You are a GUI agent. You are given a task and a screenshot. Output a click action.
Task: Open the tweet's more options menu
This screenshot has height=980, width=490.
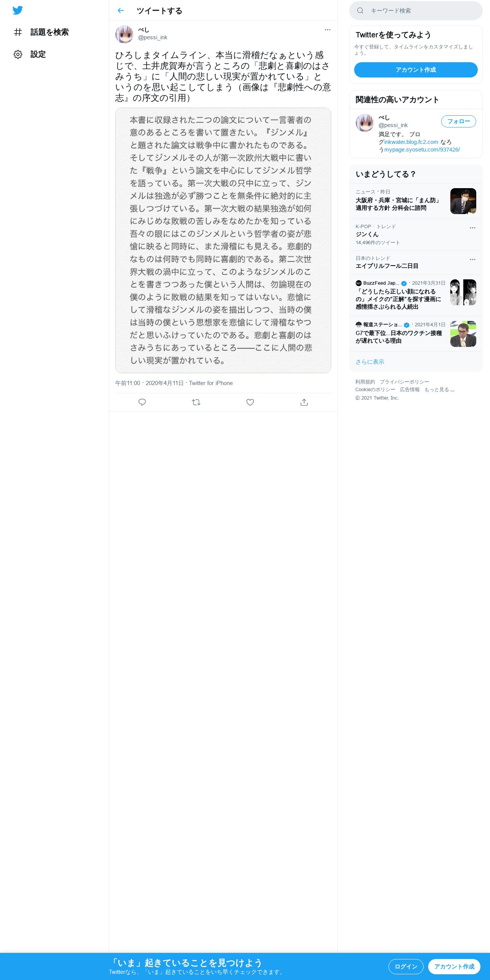point(327,30)
